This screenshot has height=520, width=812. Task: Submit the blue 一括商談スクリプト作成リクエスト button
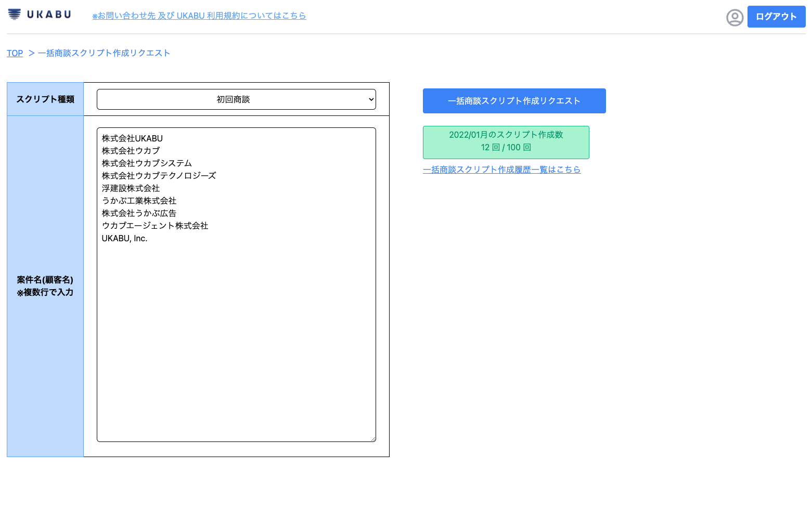[x=514, y=101]
